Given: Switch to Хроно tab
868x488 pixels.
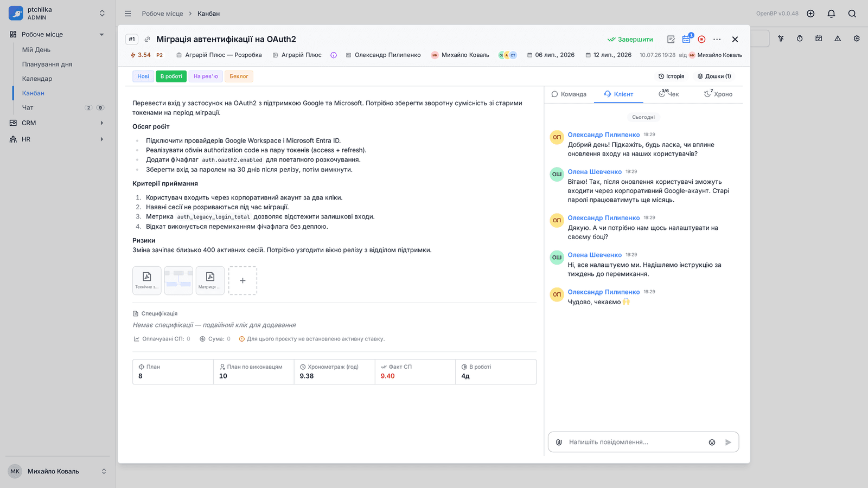Looking at the screenshot, I should click(x=718, y=94).
